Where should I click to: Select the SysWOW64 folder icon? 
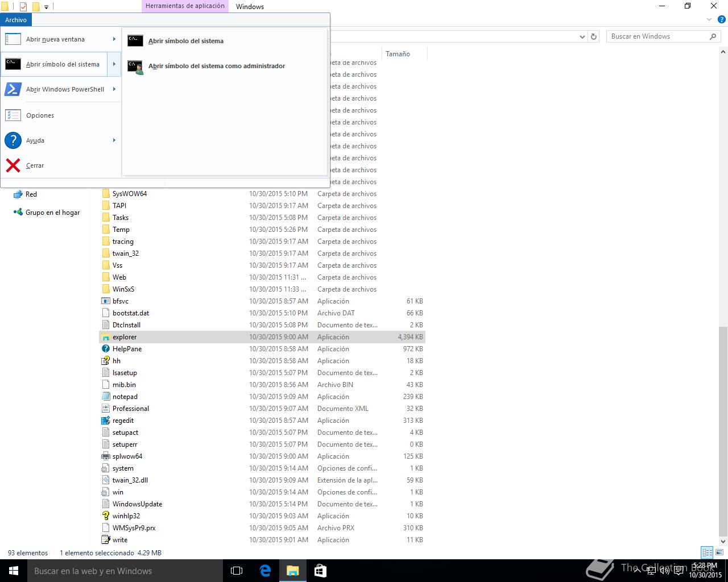[x=106, y=194]
